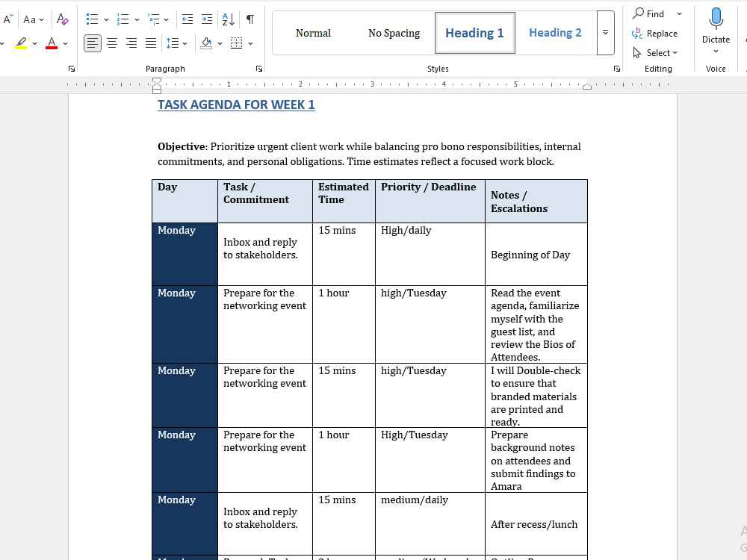Open the Select menu
Image resolution: width=747 pixels, height=560 pixels.
pyautogui.click(x=654, y=53)
